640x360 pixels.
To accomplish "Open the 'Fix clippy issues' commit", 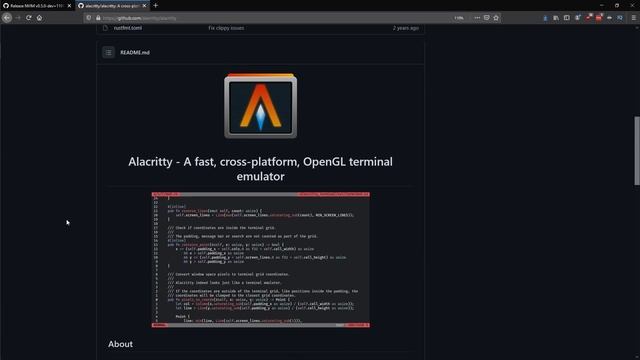I will [226, 28].
